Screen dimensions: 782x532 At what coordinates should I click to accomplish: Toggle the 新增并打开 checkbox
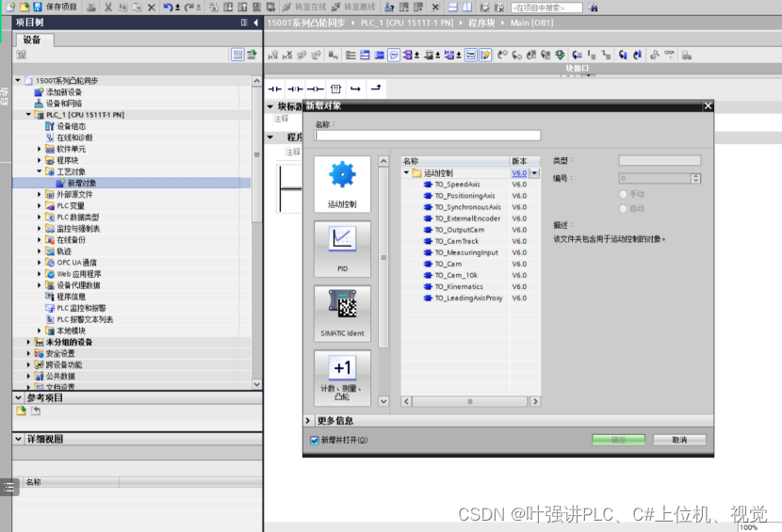click(x=314, y=441)
